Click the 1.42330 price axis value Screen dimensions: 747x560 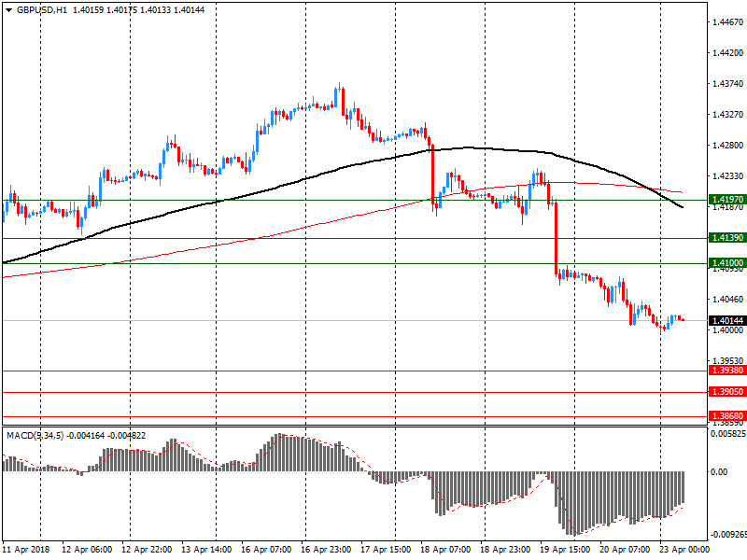click(727, 176)
